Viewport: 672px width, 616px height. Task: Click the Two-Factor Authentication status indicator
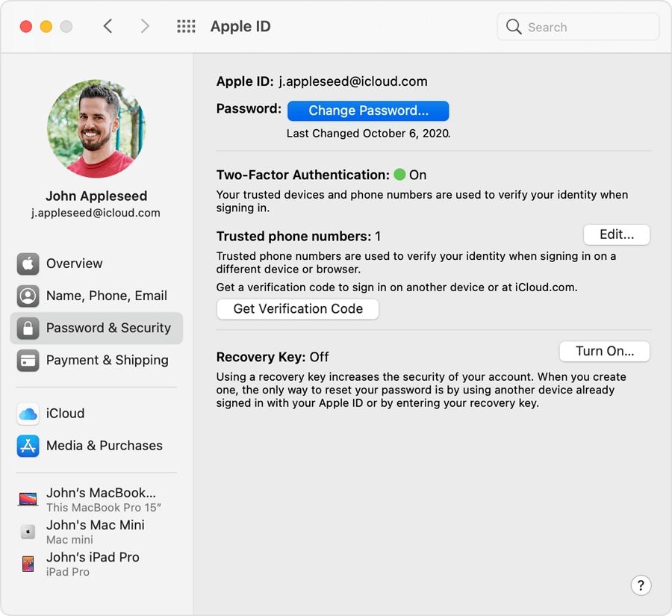click(x=402, y=174)
